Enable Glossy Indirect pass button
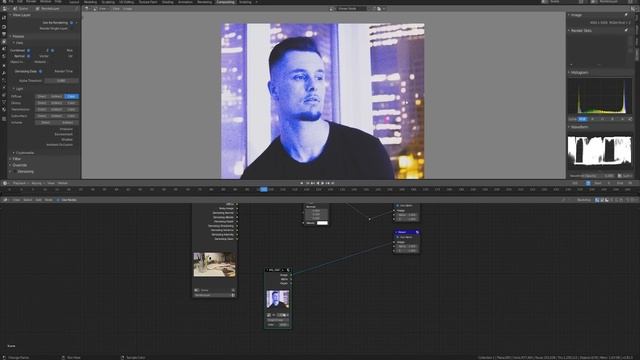640x360 pixels. pyautogui.click(x=56, y=103)
